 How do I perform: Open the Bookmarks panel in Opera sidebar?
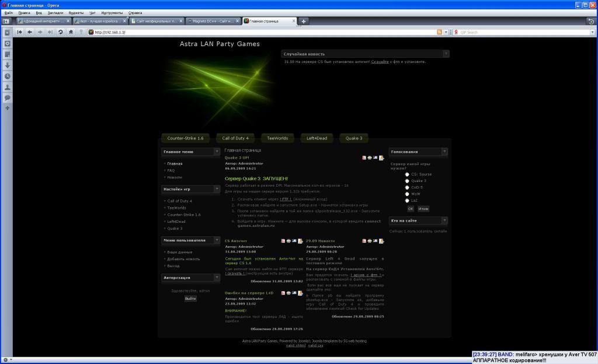click(x=7, y=33)
